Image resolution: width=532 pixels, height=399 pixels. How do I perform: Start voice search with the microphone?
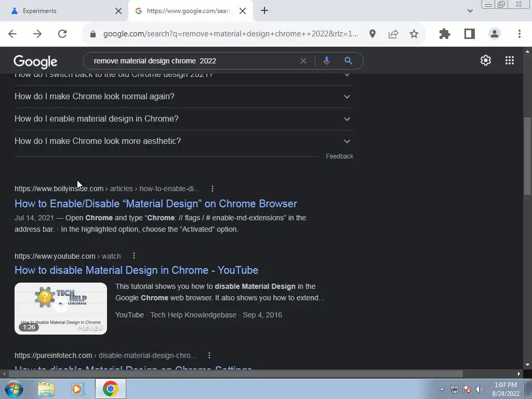click(326, 61)
